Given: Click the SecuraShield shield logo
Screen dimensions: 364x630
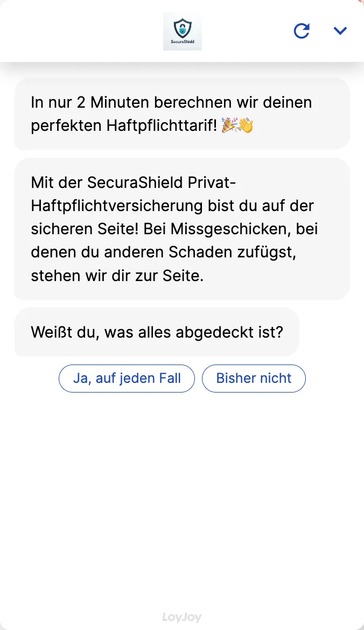Looking at the screenshot, I should click(x=183, y=27).
